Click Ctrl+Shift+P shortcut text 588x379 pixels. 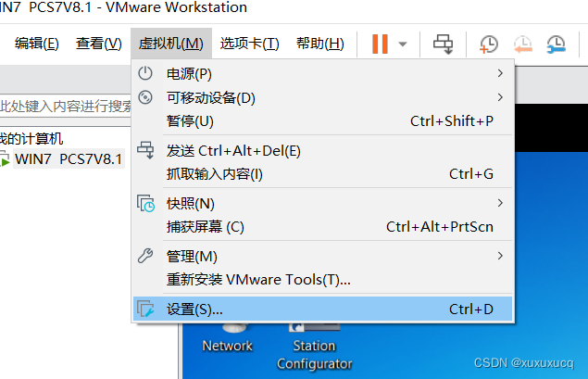[x=452, y=120]
